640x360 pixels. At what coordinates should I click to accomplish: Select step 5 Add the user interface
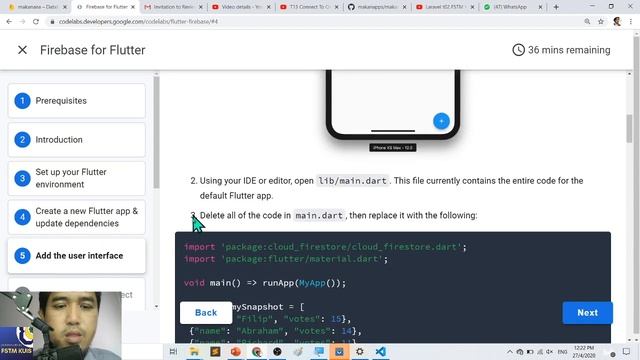pos(77,256)
